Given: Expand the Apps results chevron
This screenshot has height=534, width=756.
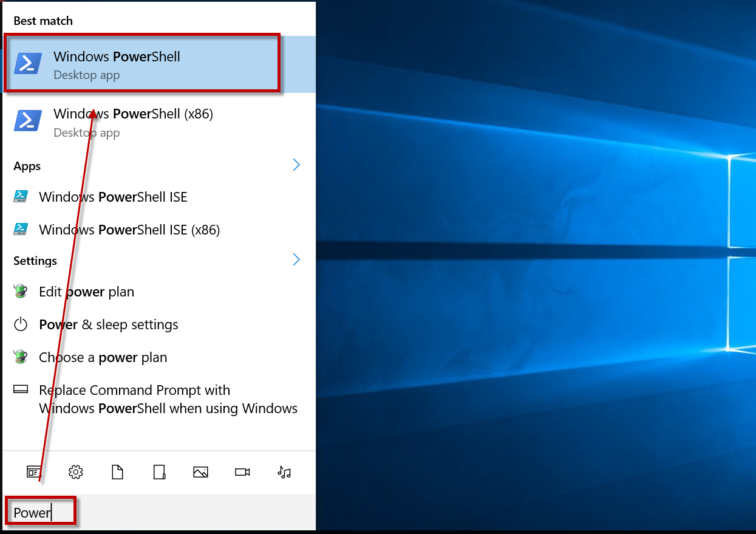Looking at the screenshot, I should coord(296,165).
